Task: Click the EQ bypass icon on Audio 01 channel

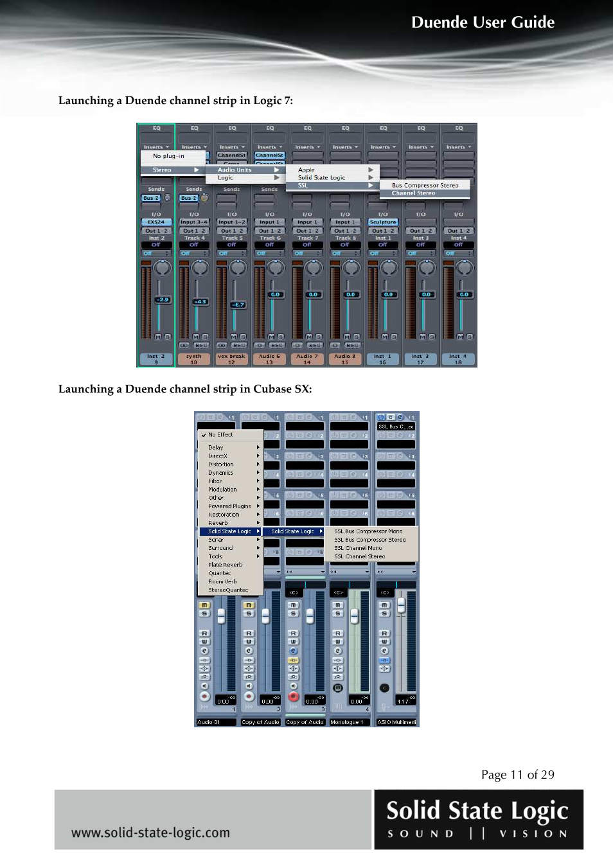Action: click(x=204, y=668)
